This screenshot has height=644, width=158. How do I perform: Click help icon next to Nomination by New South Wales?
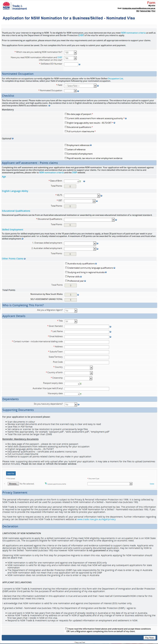tap(78, 295)
